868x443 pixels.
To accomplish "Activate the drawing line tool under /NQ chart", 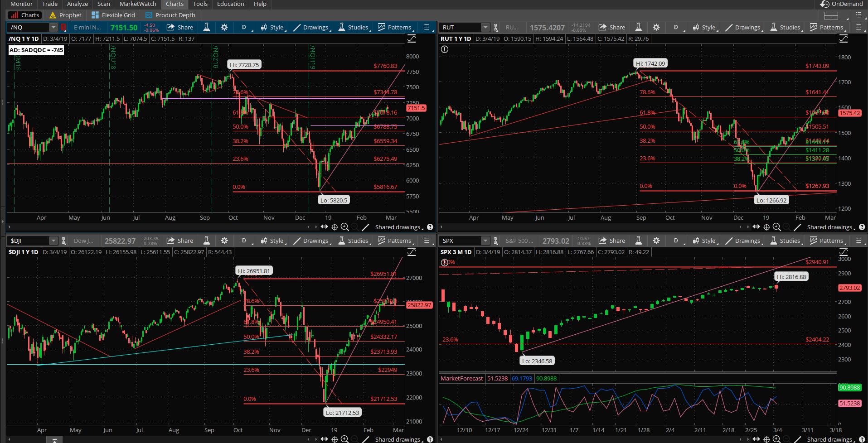I will [365, 227].
